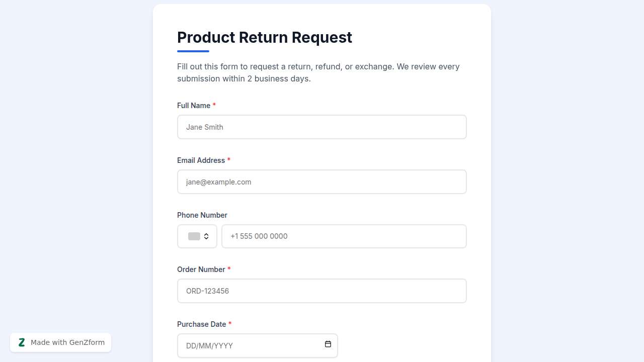Click the Order Number label
Screen dimensions: 644x362
coord(201,269)
